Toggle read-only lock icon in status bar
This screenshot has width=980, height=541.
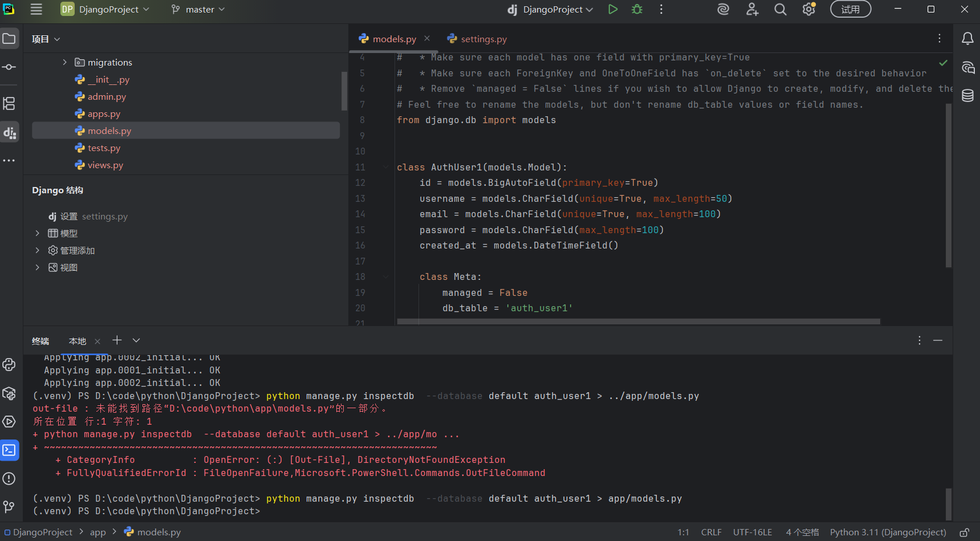(965, 532)
